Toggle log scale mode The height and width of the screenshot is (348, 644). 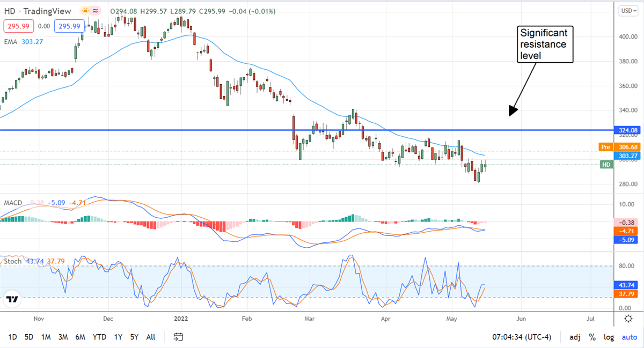pyautogui.click(x=609, y=337)
